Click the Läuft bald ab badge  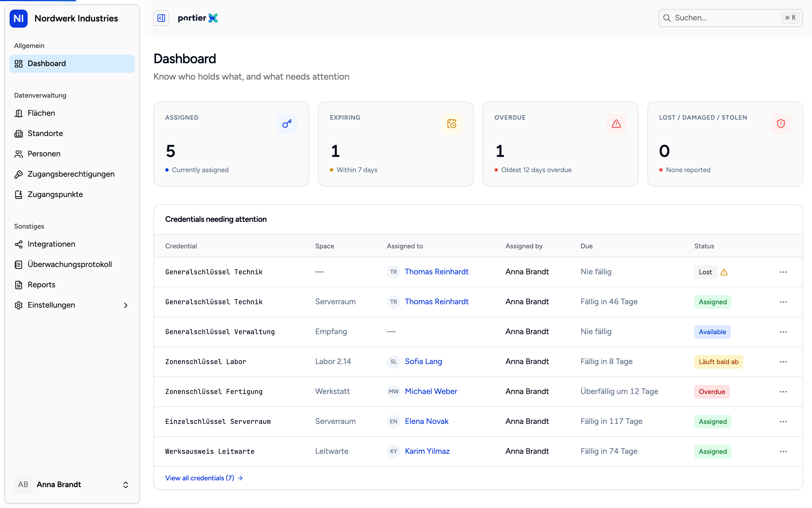point(718,362)
